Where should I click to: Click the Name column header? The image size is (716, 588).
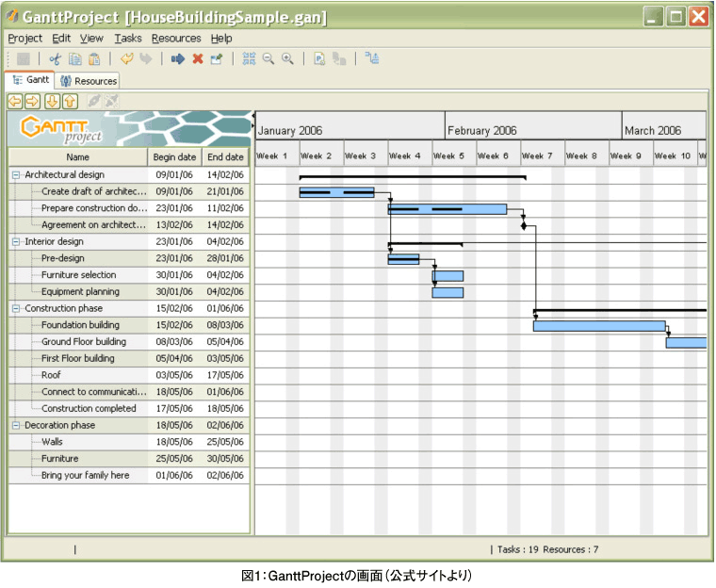click(x=77, y=157)
